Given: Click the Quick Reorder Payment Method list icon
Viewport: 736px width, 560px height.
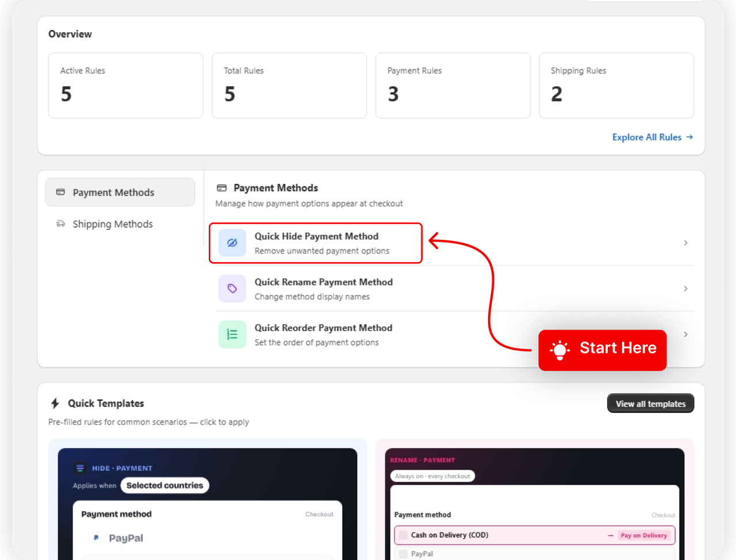Looking at the screenshot, I should pyautogui.click(x=232, y=335).
